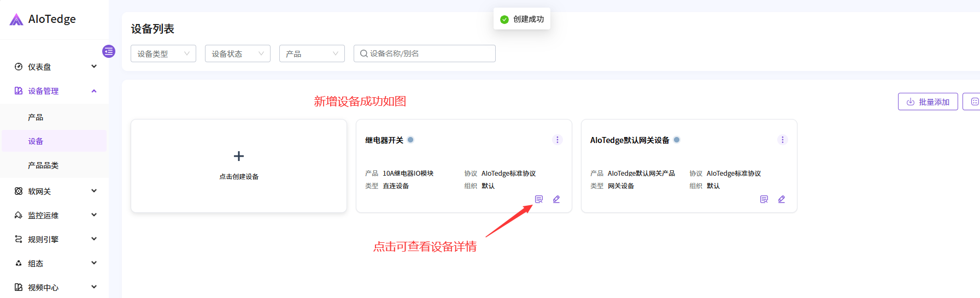Image resolution: width=980 pixels, height=298 pixels.
Task: Open the 监控运维 sidebar menu
Action: (55, 215)
